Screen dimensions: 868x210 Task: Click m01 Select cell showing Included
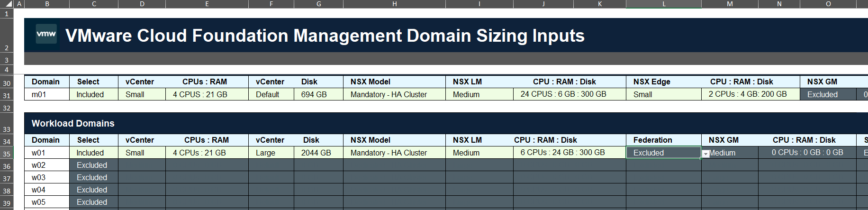[x=94, y=94]
